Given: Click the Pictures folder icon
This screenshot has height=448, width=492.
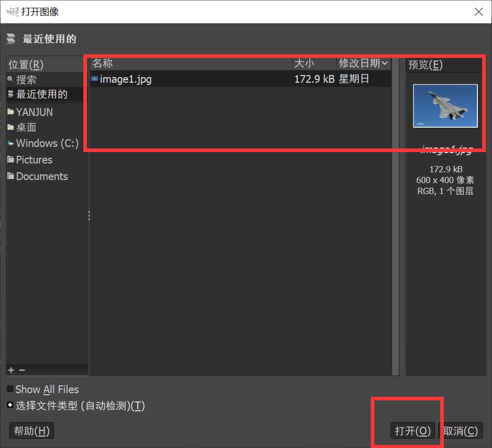Looking at the screenshot, I should (x=11, y=159).
